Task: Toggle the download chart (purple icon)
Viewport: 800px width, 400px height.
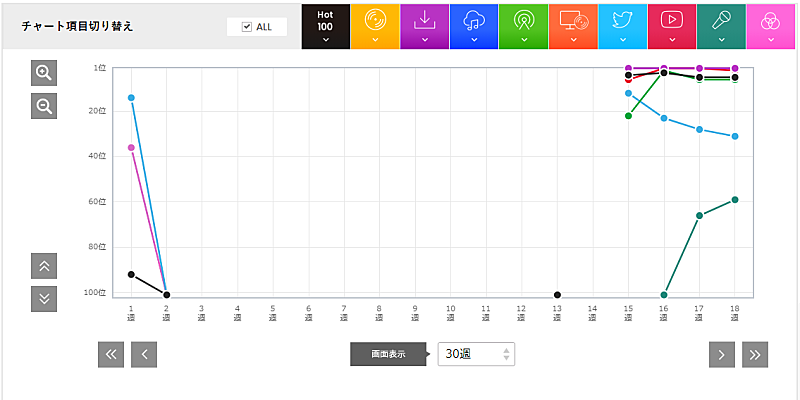Action: tap(424, 26)
